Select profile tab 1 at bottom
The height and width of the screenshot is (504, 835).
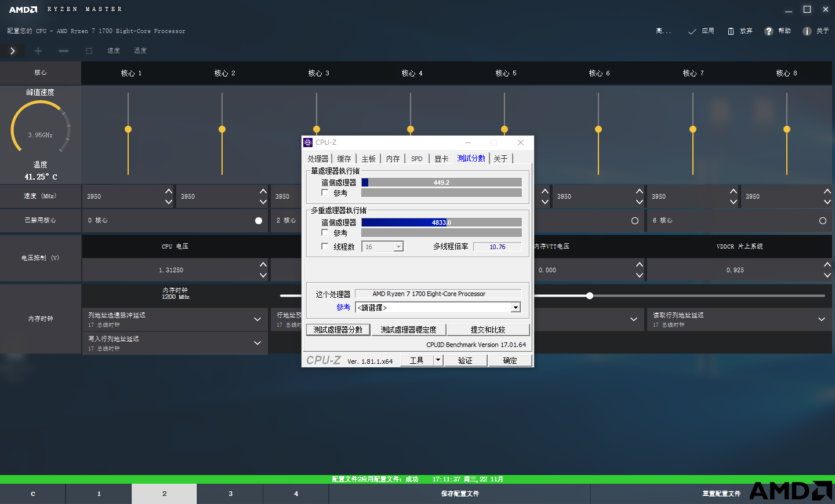99,494
